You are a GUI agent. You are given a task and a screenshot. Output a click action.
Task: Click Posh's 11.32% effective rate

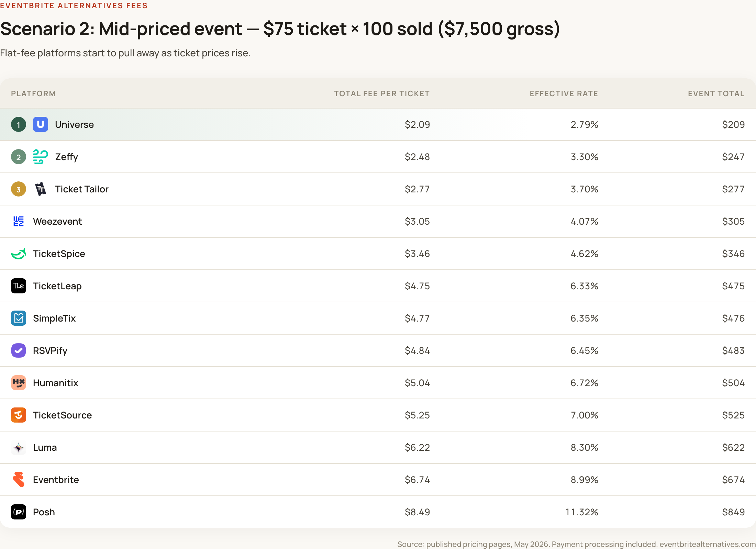[582, 512]
